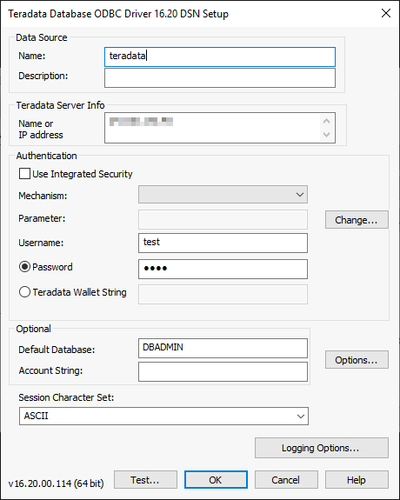Click the Authentication group label

point(47,156)
